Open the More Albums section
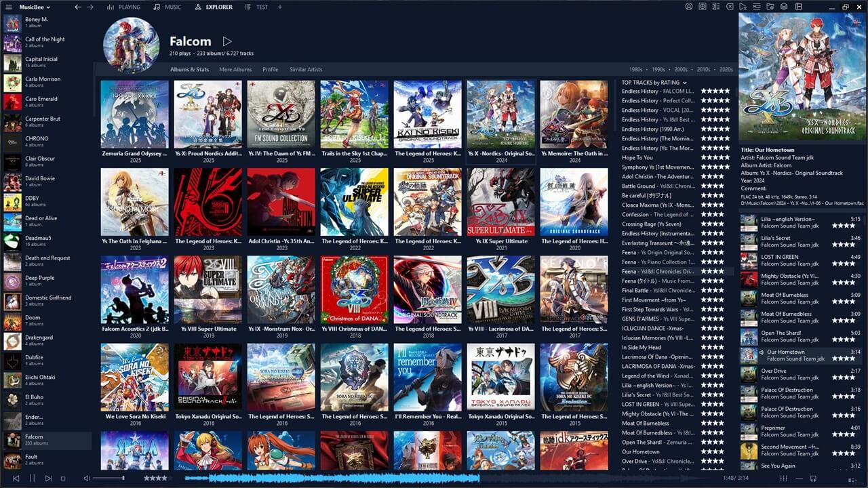Viewport: 868px width, 488px height. 235,69
